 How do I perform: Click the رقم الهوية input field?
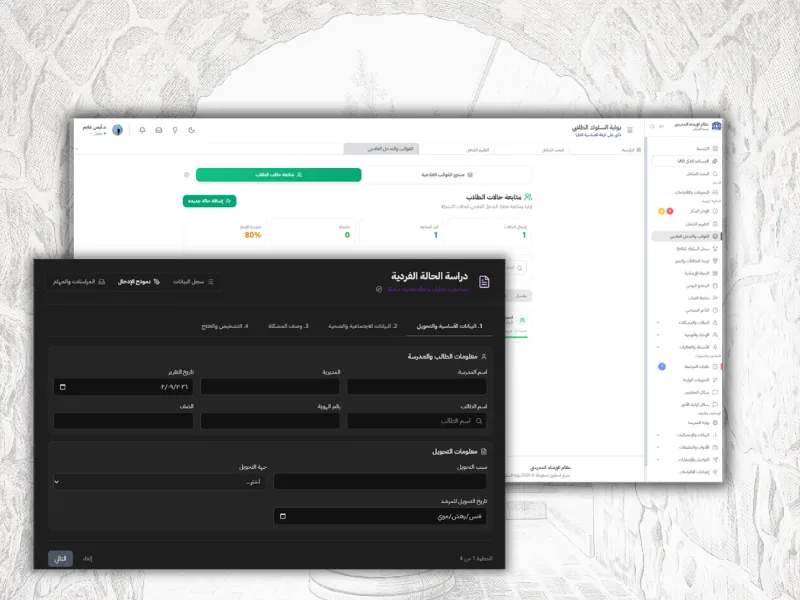coord(270,421)
